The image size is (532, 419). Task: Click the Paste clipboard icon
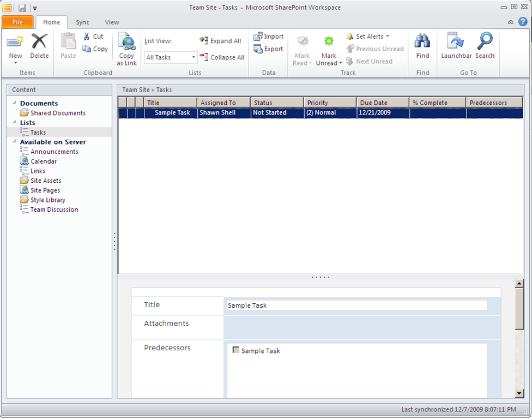point(68,42)
